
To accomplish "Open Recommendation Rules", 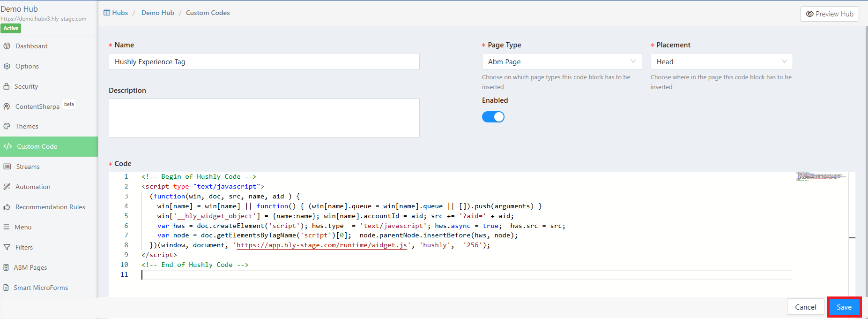I will point(49,207).
